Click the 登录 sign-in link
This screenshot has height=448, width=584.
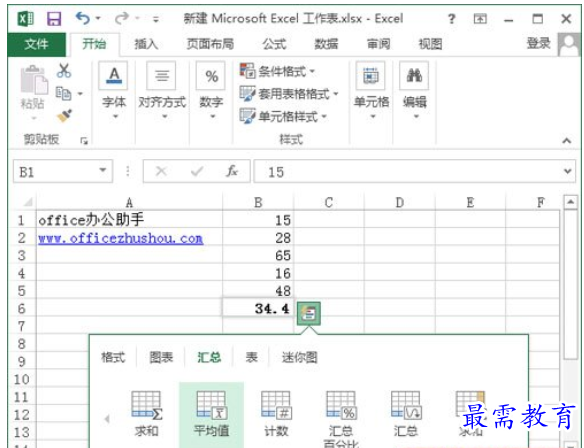[538, 44]
